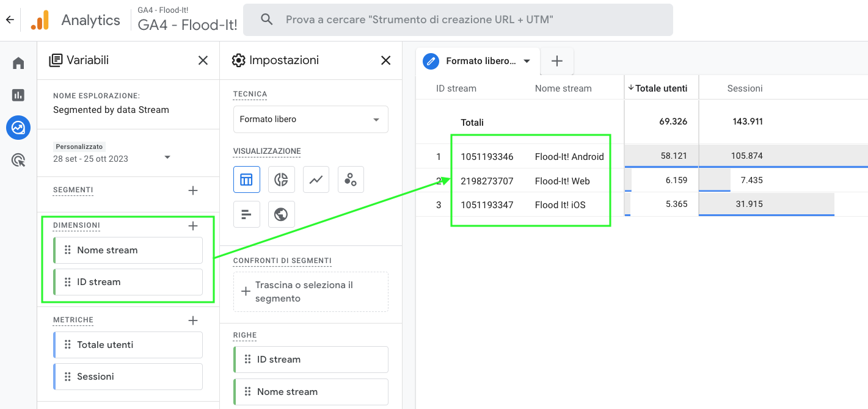
Task: Select the donut chart visualization
Action: pos(281,179)
